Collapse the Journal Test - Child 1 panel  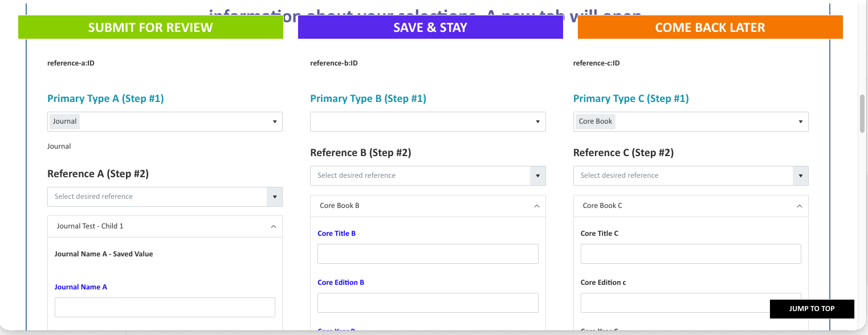click(274, 226)
